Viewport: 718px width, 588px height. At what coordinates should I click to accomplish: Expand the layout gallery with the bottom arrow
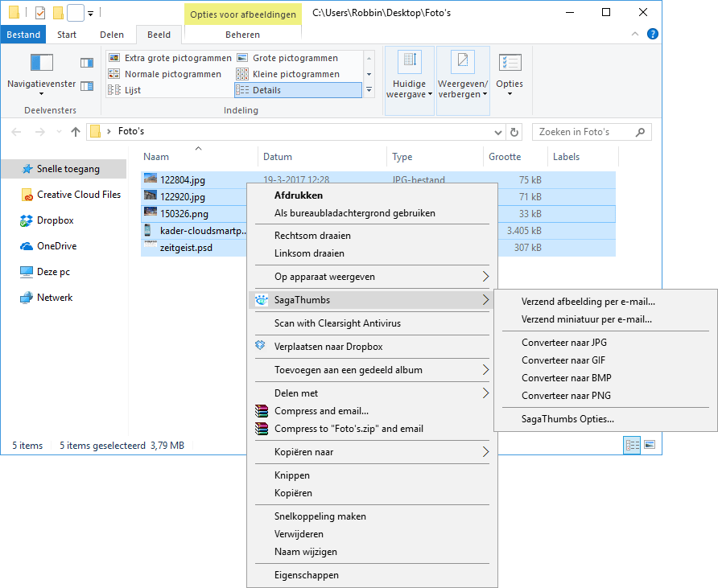coord(369,90)
